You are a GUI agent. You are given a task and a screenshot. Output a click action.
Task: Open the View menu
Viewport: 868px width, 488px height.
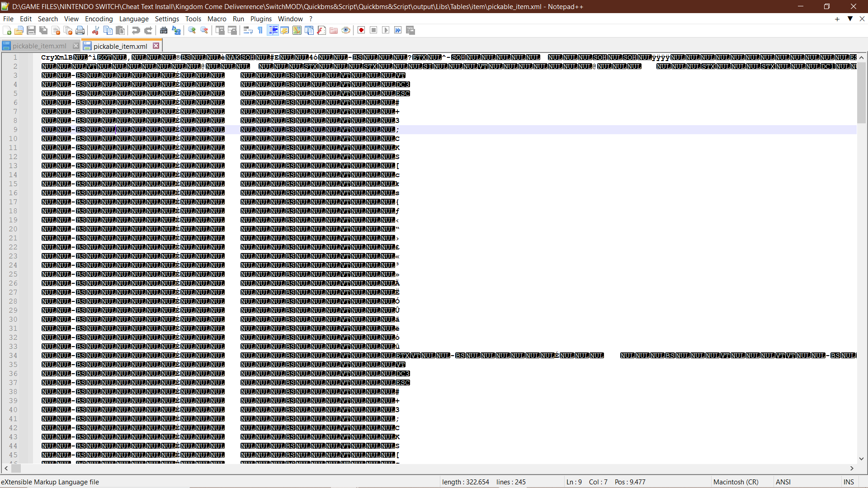tap(71, 19)
